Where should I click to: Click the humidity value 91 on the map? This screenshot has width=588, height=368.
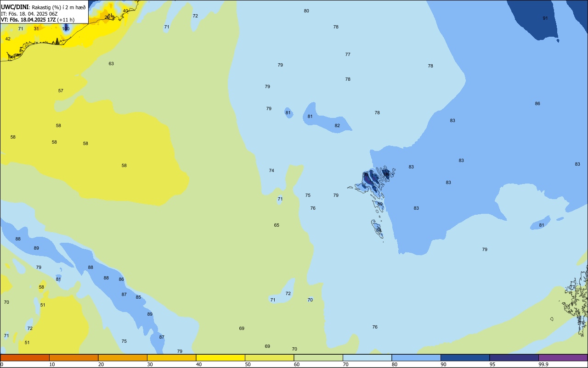[545, 18]
